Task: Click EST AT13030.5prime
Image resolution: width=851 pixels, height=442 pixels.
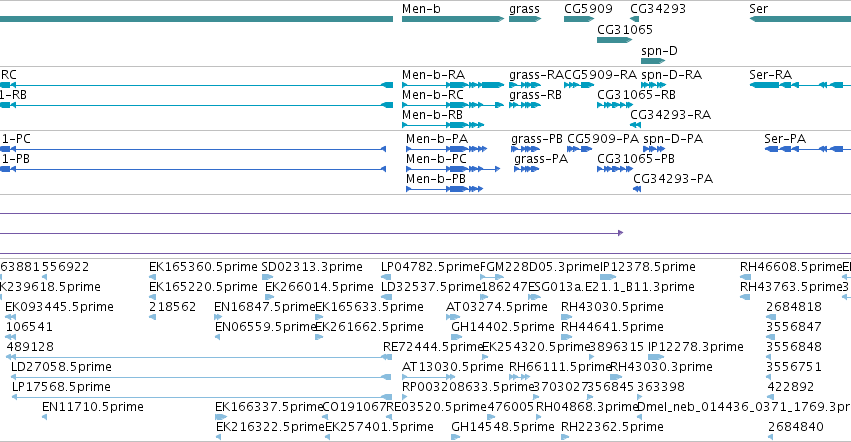Action: click(x=429, y=377)
